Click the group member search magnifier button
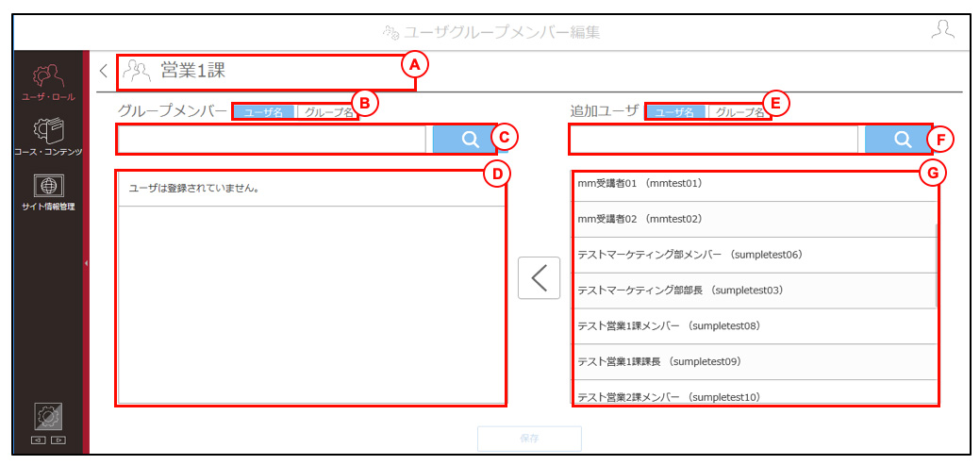The width and height of the screenshot is (980, 465). tap(470, 139)
